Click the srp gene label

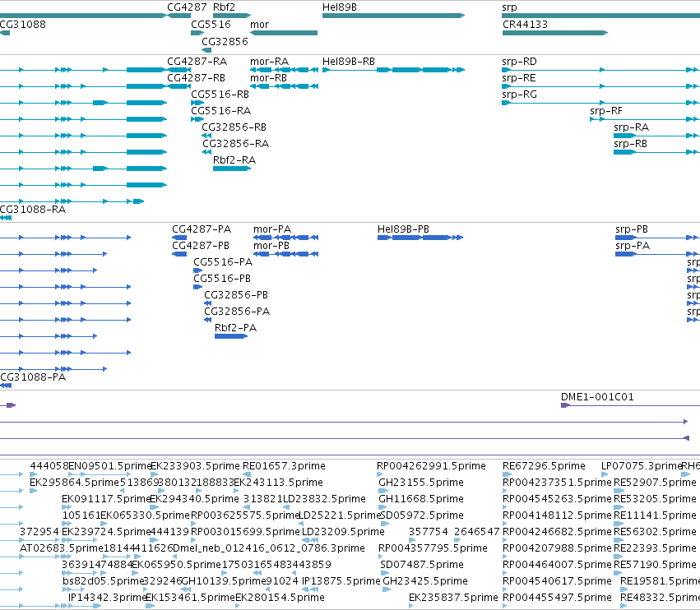pos(509,7)
